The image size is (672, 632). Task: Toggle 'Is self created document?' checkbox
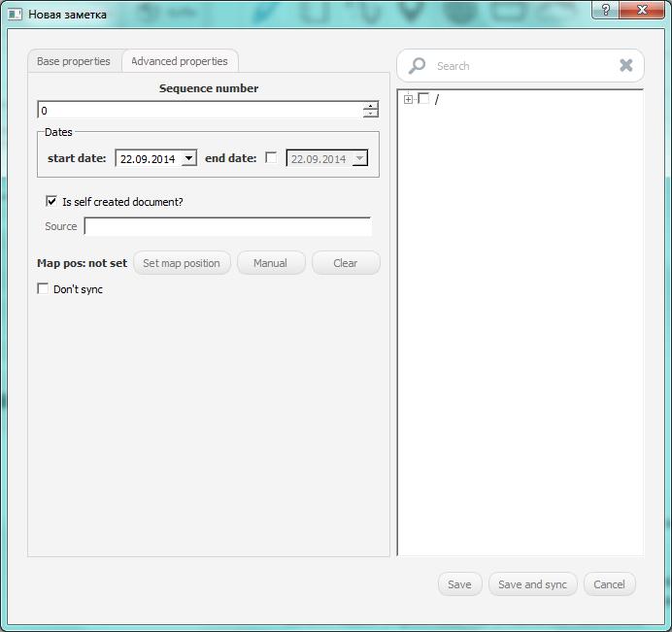click(51, 202)
